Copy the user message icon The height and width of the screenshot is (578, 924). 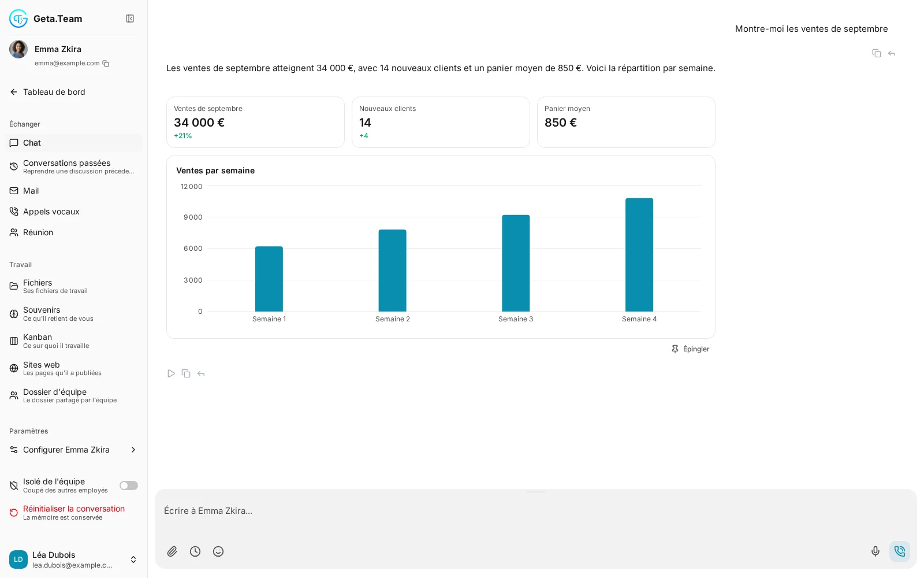tap(877, 53)
